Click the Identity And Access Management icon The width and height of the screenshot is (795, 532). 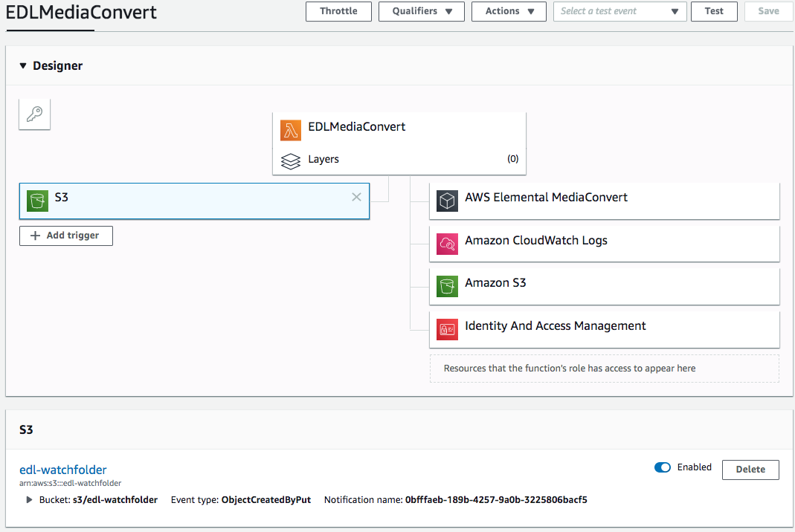pos(447,329)
